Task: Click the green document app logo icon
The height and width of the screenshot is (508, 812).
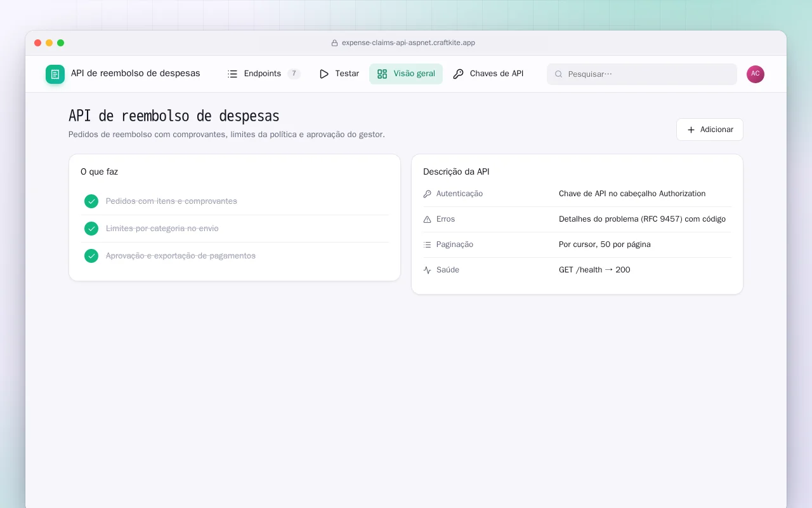Action: point(55,74)
